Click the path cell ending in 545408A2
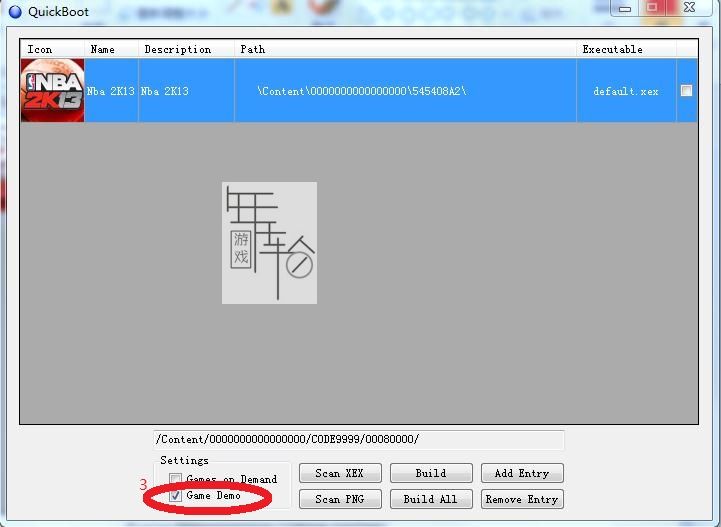 coord(405,91)
